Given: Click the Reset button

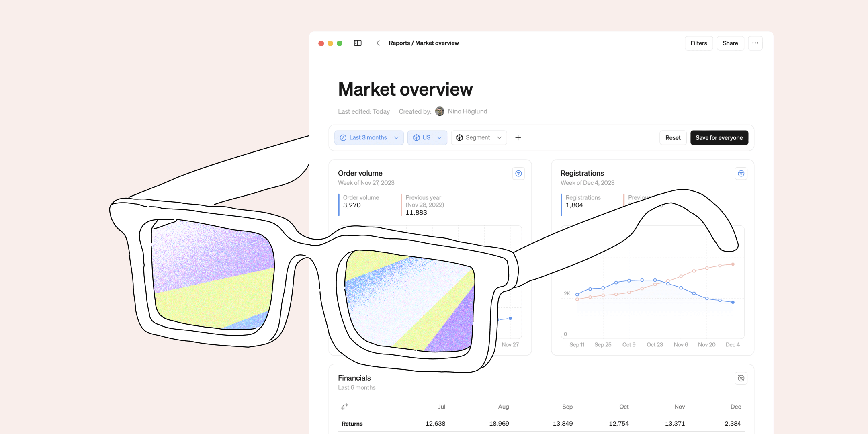Looking at the screenshot, I should coord(673,138).
